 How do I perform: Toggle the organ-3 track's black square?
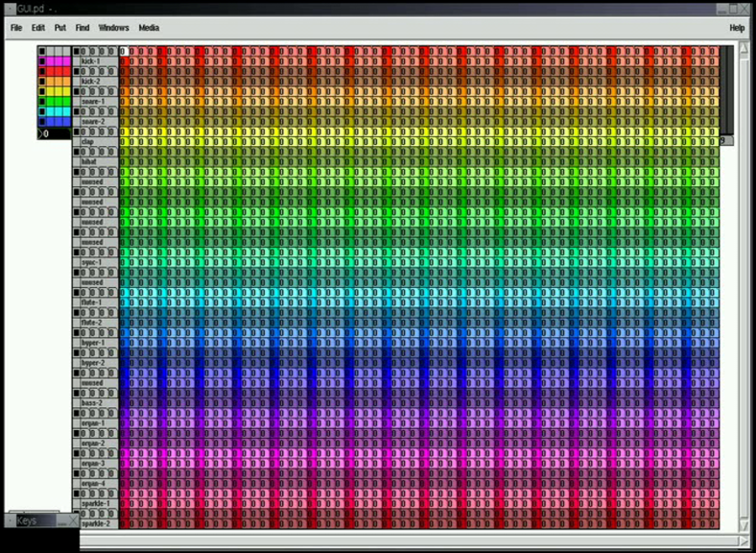click(76, 453)
